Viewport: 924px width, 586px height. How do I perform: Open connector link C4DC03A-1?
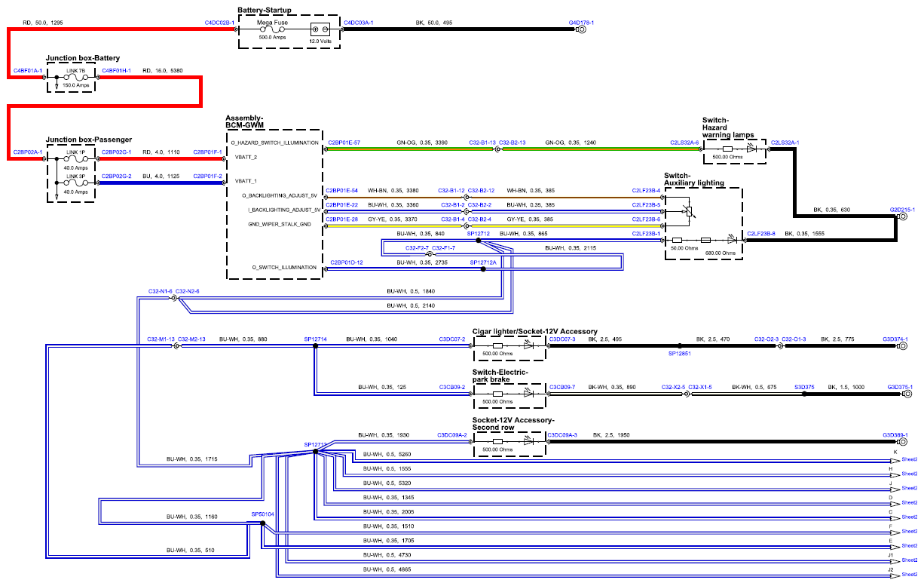pos(359,23)
